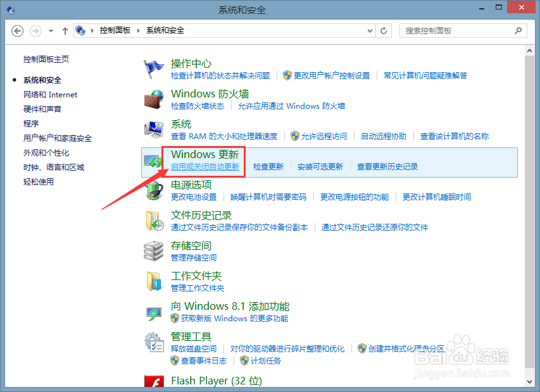Click 安装可选更新 link
This screenshot has width=540, height=392.
(x=320, y=167)
